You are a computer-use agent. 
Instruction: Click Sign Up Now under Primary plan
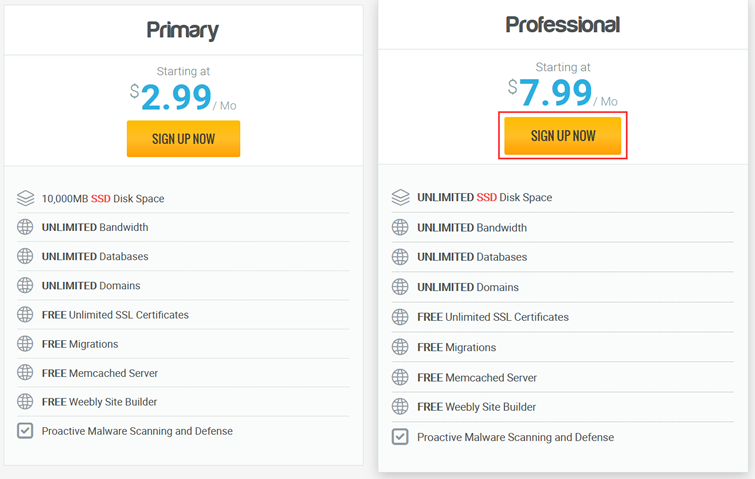[x=183, y=139]
